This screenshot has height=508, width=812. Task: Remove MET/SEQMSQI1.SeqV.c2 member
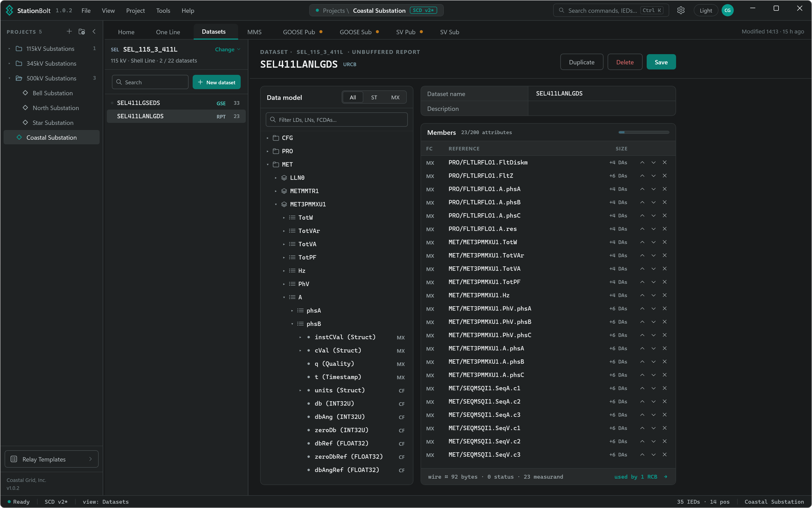click(x=665, y=441)
